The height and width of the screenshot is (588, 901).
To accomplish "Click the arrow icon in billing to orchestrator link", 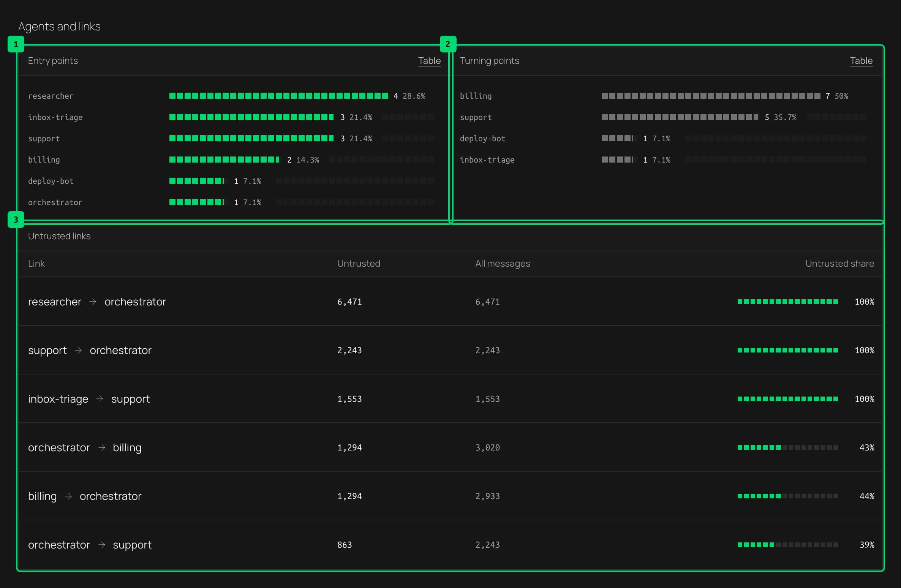I will click(x=68, y=496).
